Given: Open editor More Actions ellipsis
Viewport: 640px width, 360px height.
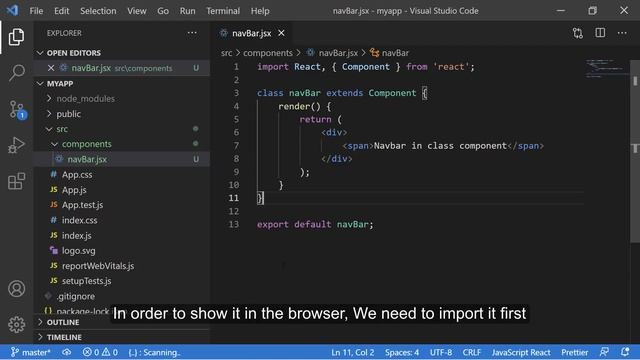Looking at the screenshot, I should [x=622, y=33].
